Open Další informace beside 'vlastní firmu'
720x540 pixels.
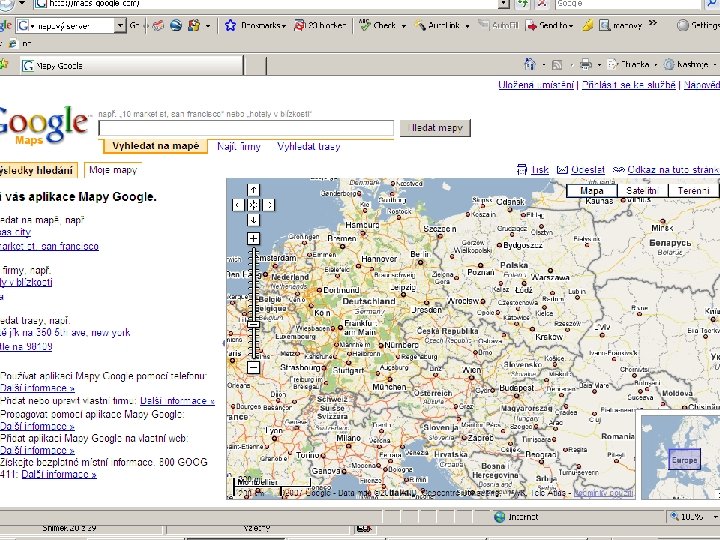177,401
